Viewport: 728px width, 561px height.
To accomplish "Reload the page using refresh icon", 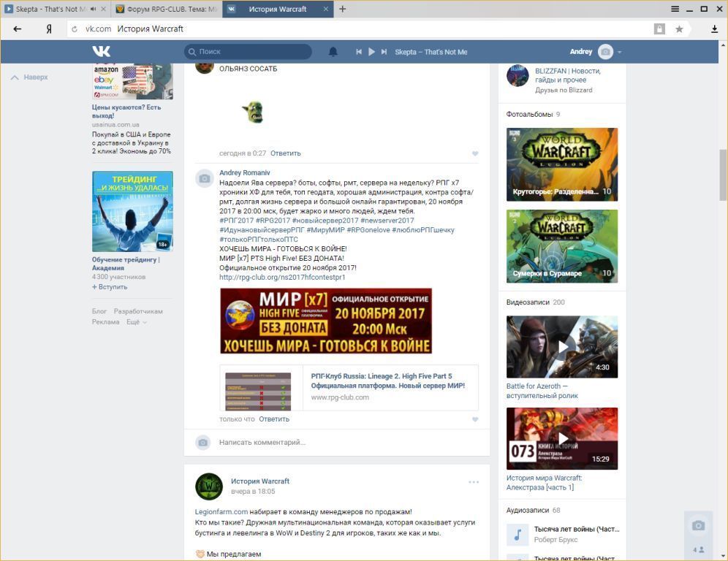I will (75, 29).
